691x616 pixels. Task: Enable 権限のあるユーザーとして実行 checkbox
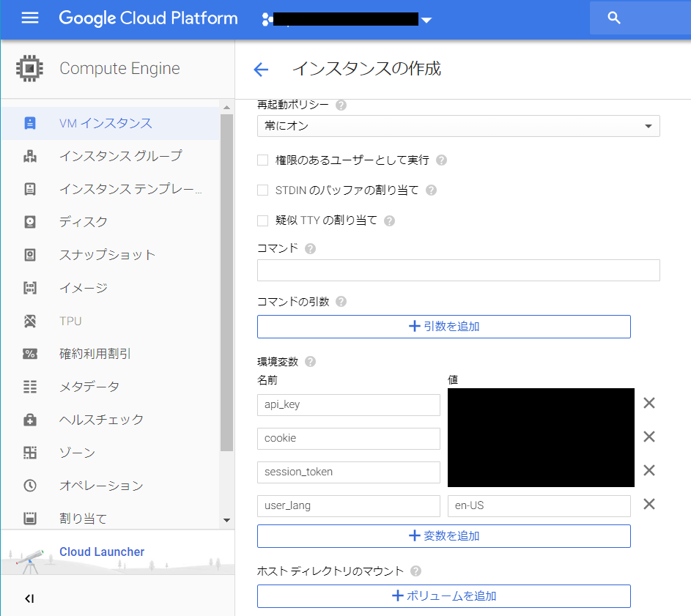pyautogui.click(x=262, y=160)
